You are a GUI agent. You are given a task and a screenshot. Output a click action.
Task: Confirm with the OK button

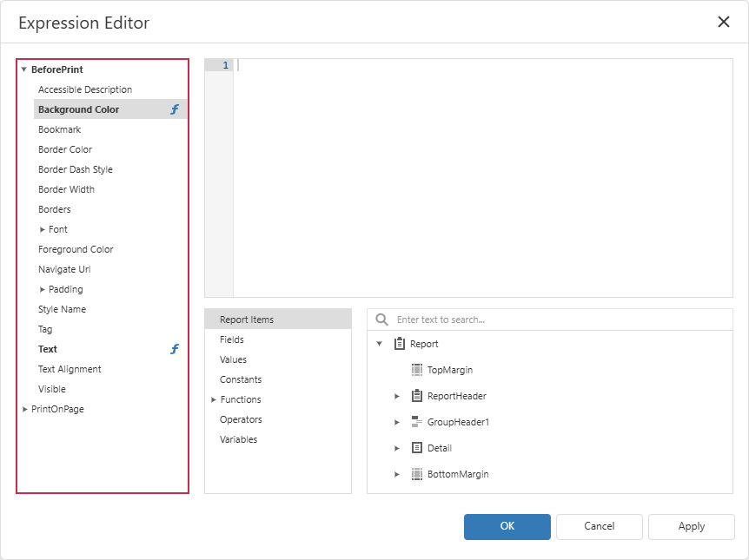507,527
